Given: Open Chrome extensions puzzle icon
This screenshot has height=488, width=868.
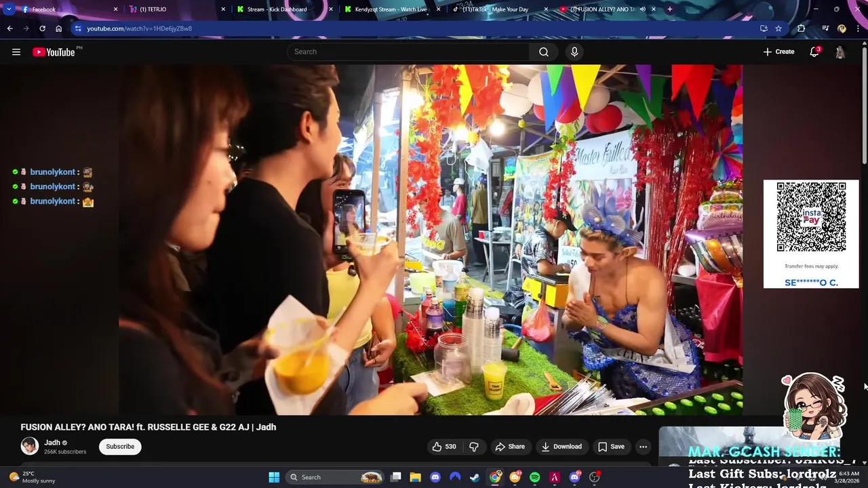Looking at the screenshot, I should pyautogui.click(x=802, y=28).
